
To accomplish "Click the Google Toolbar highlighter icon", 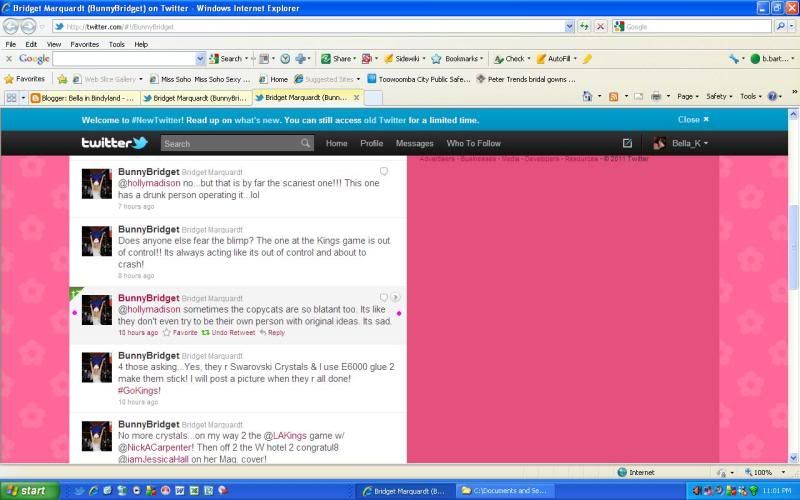I will (x=587, y=59).
